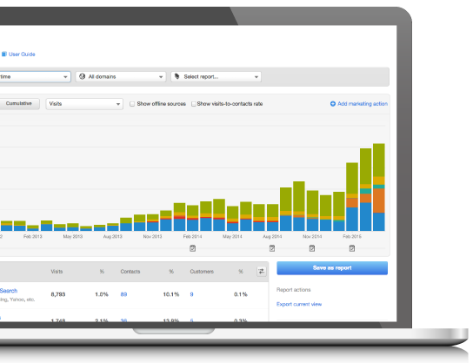
Task: Open the Select report dropdown
Action: click(216, 77)
